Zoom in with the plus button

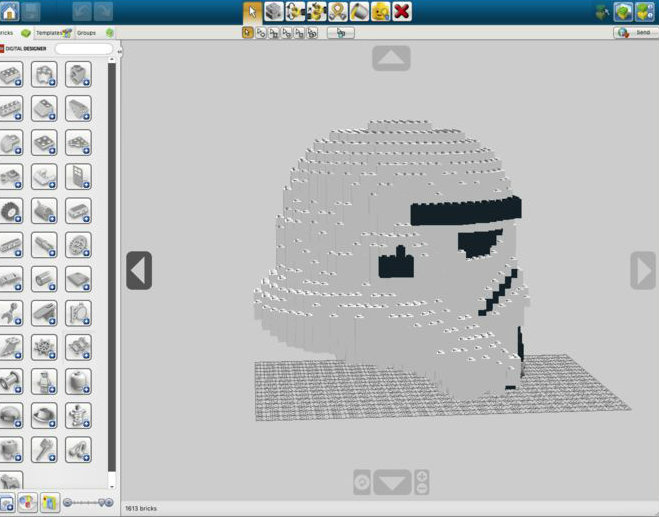422,476
